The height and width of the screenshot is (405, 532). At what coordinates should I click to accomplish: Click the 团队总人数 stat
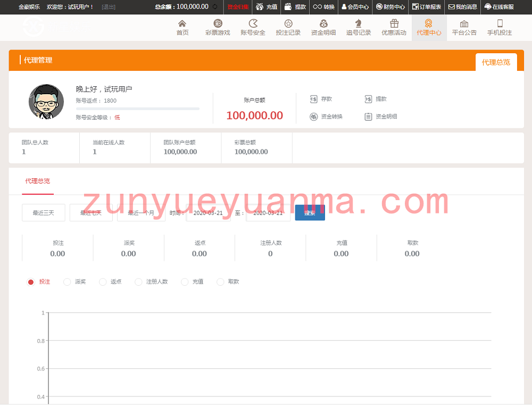tap(44, 147)
